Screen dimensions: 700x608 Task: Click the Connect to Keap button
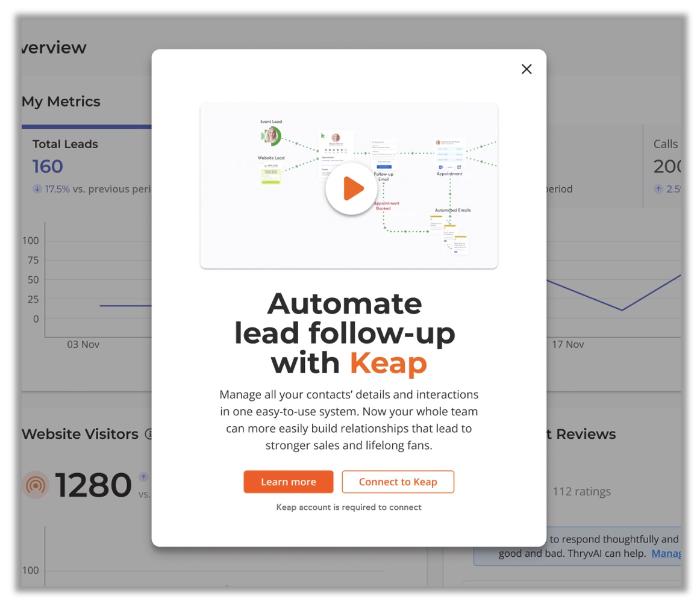pos(398,482)
